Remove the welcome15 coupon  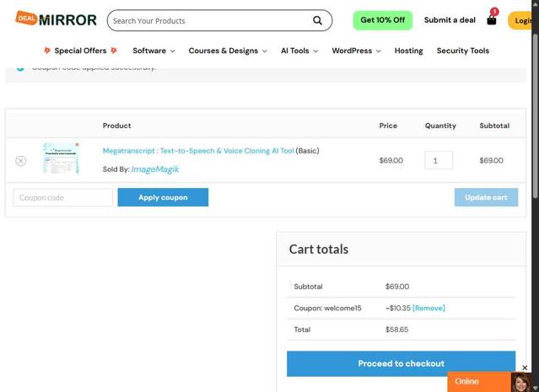429,309
